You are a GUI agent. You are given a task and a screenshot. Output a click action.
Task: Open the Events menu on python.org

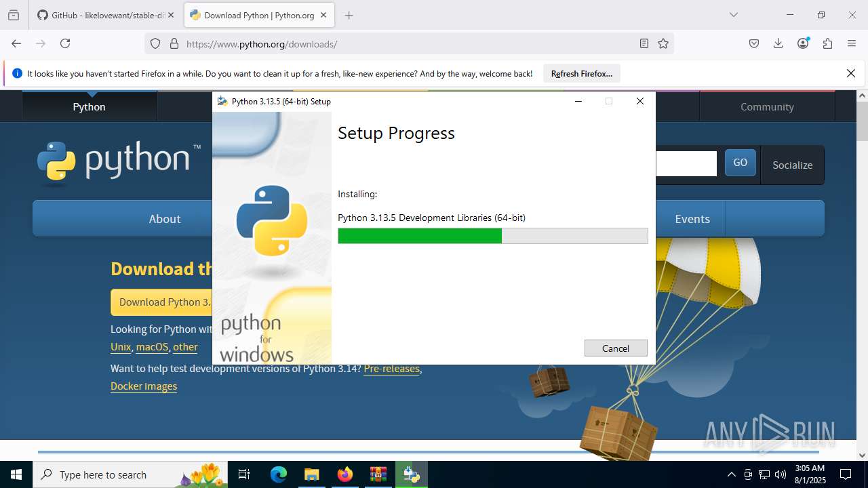click(692, 219)
